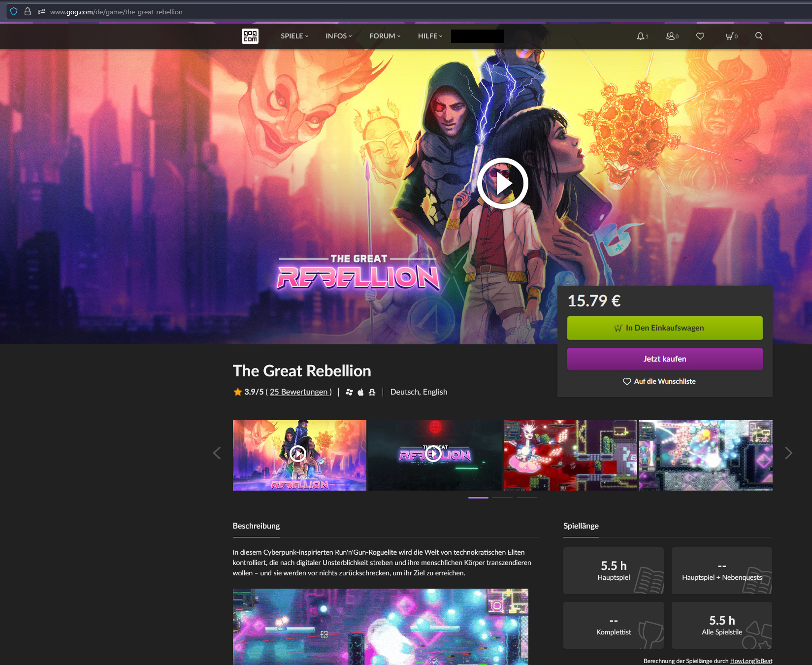This screenshot has height=665, width=812.
Task: Play the main trailer video
Action: point(503,183)
